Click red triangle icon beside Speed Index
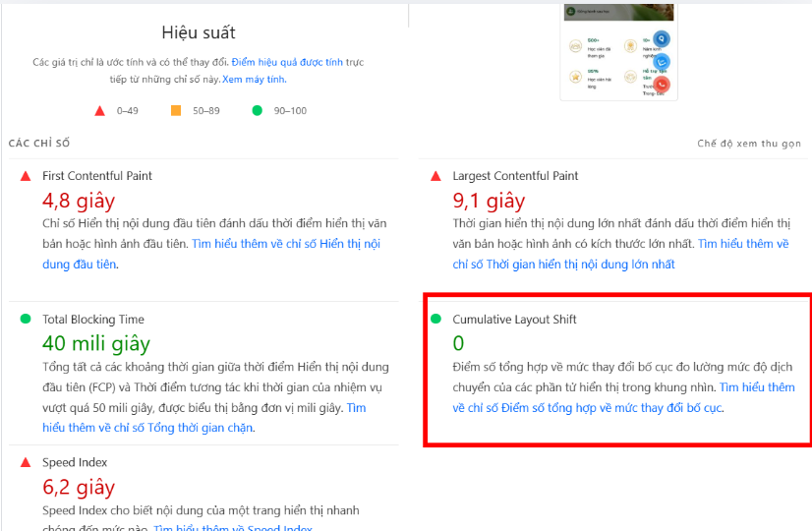 (26, 462)
